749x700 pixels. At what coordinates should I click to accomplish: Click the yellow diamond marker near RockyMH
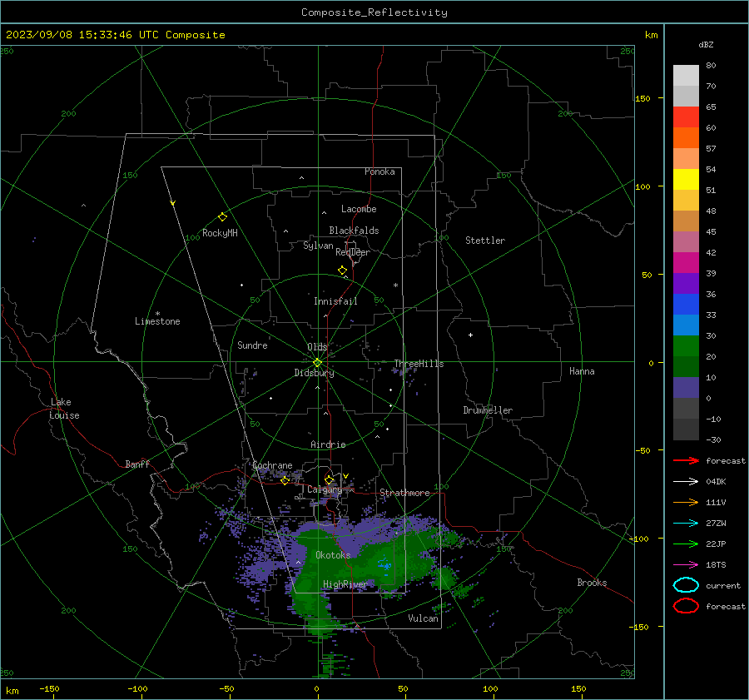222,217
